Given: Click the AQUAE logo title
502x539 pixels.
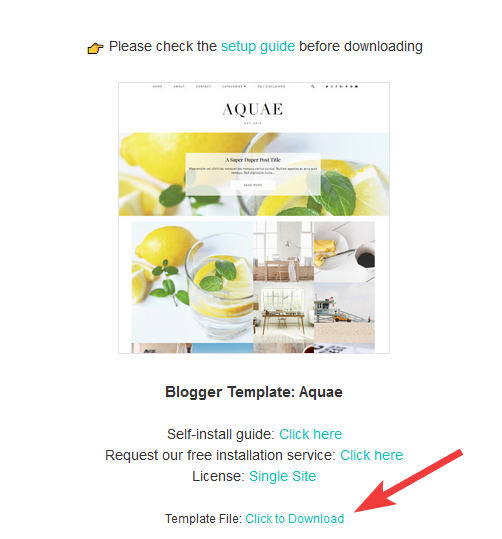Looking at the screenshot, I should point(252,109).
